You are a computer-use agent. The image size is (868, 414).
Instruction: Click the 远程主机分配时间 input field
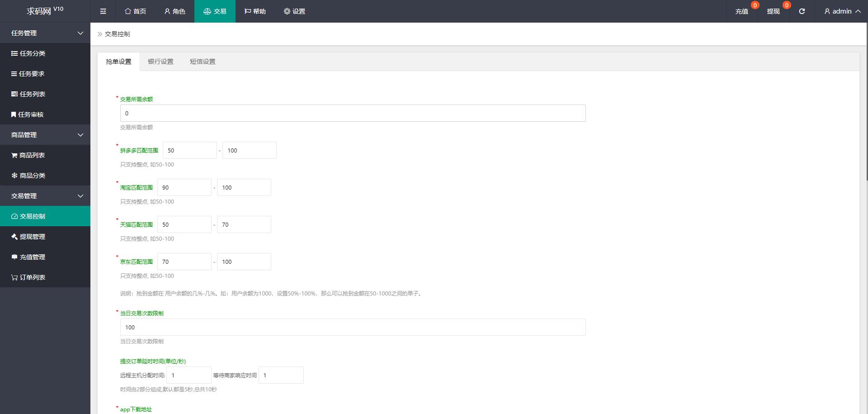(189, 375)
